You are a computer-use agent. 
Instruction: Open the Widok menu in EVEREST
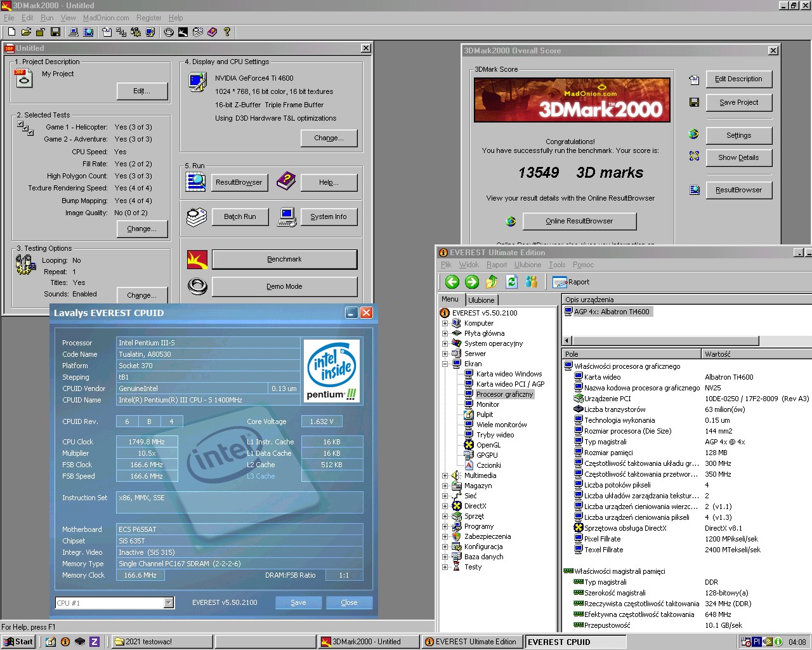tap(469, 265)
